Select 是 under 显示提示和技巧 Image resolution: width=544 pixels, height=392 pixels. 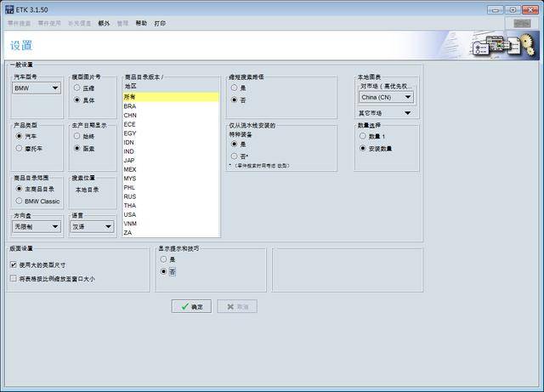163,259
